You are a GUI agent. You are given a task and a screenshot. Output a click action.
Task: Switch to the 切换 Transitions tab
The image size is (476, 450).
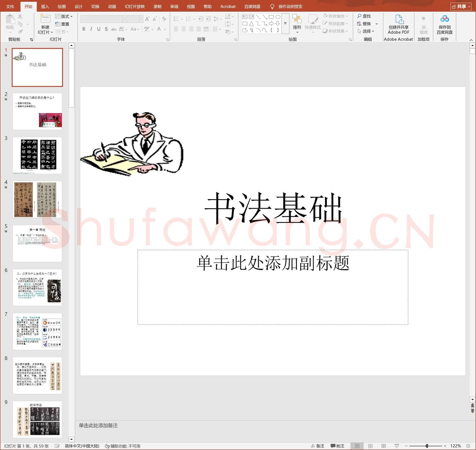pos(95,6)
